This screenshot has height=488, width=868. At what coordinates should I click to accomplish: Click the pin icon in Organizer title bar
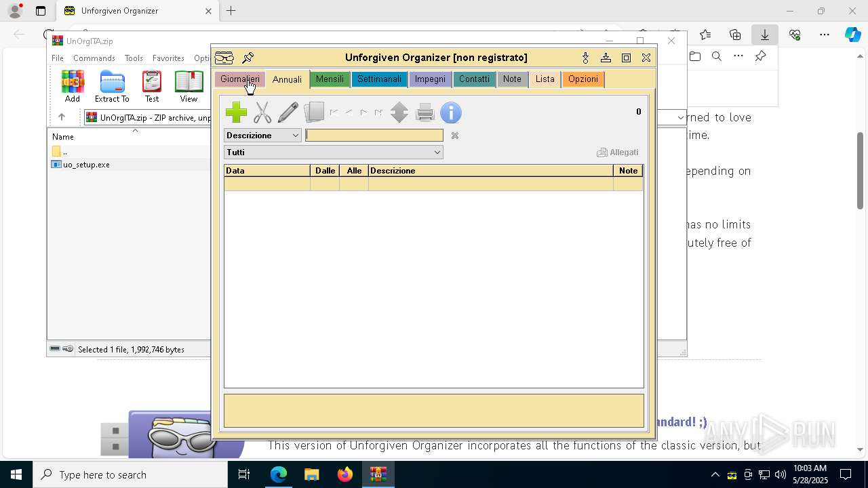point(248,58)
